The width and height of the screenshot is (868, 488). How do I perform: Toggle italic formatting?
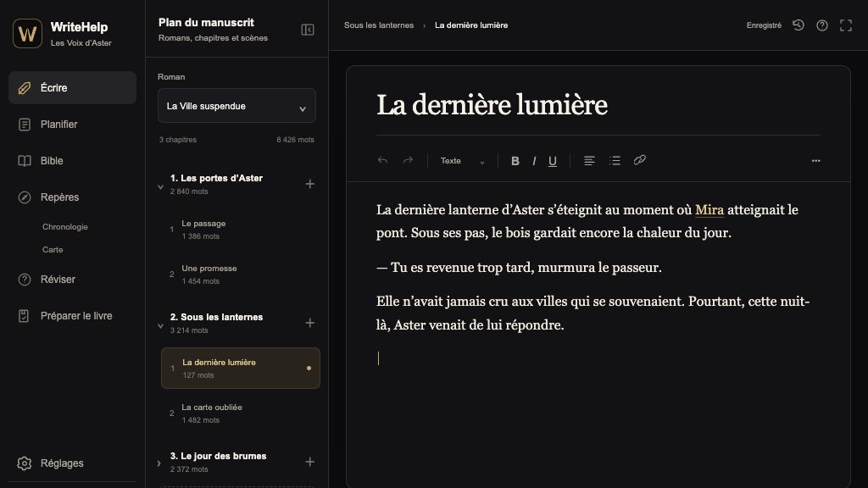[x=534, y=160]
